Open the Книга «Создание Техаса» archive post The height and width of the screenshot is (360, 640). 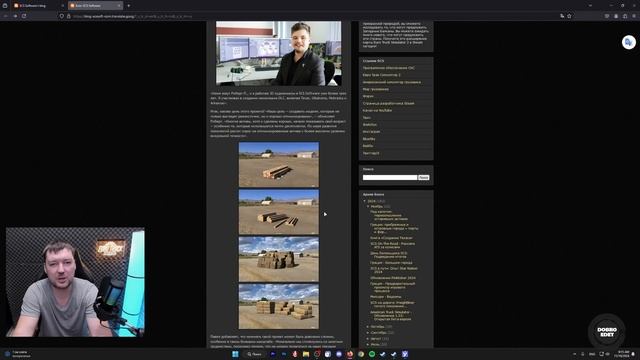391,238
